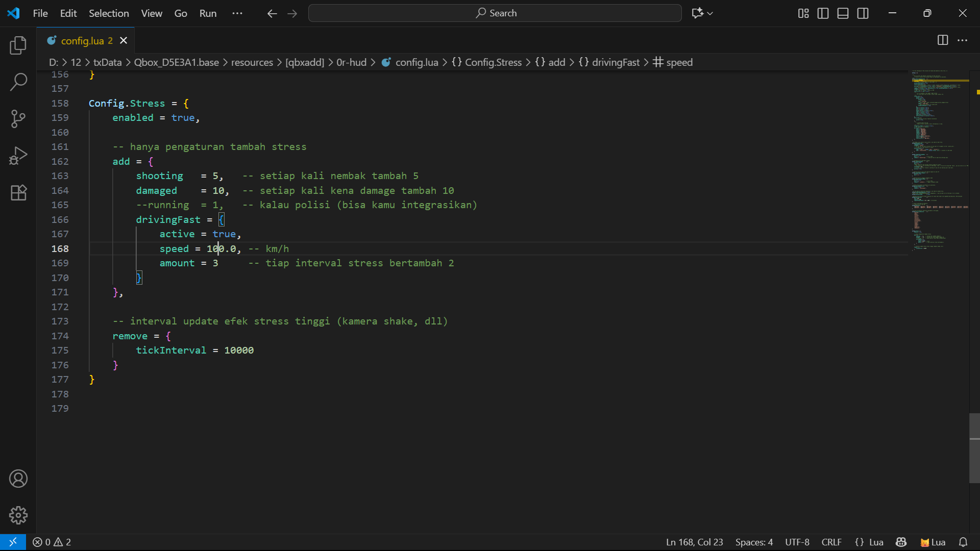
Task: Toggle the bottom Panel visibility
Action: (x=843, y=13)
